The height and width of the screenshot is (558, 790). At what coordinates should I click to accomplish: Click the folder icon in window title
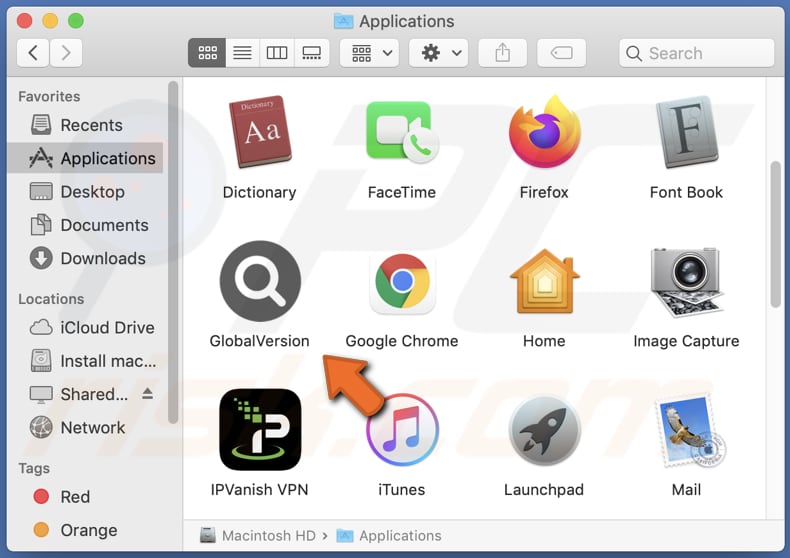click(x=344, y=21)
